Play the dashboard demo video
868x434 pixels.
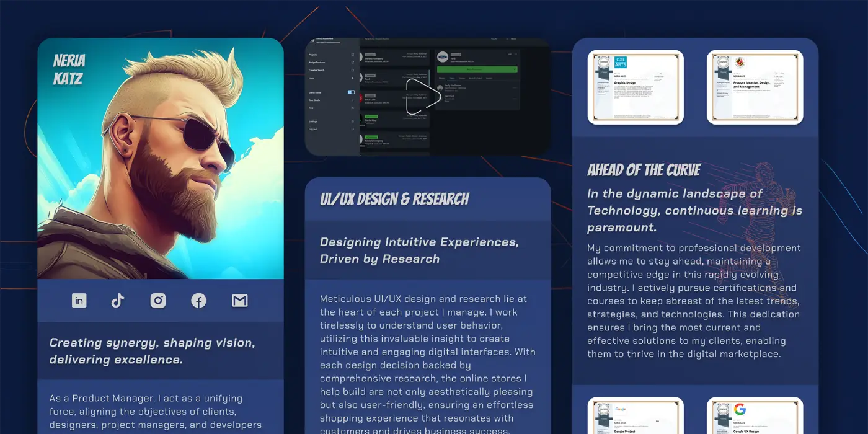(423, 97)
